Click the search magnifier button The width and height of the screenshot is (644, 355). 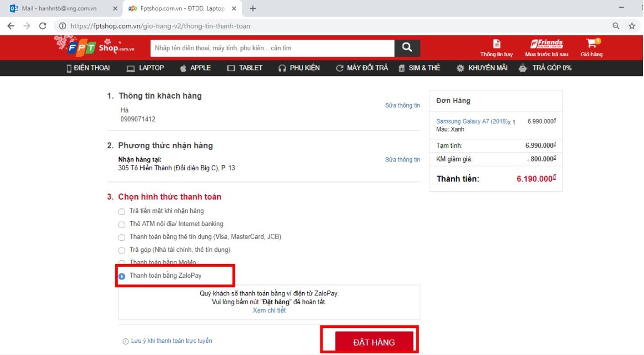pyautogui.click(x=407, y=48)
